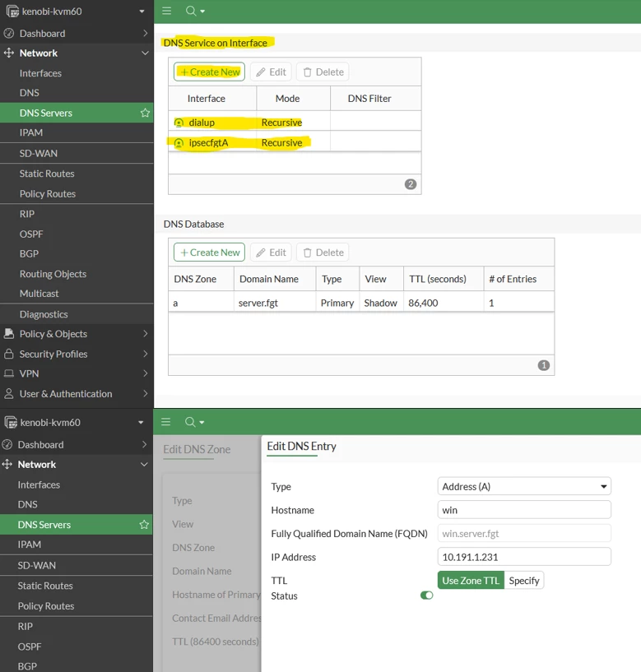
Task: Click the star favorite icon on lower DNS Servers
Action: [x=144, y=525]
